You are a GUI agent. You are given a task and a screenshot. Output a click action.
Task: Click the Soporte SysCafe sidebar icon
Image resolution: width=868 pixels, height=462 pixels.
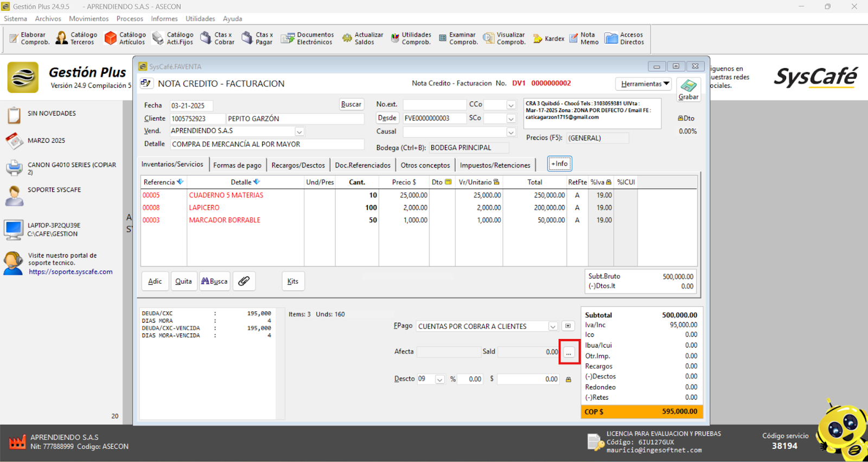pyautogui.click(x=14, y=196)
